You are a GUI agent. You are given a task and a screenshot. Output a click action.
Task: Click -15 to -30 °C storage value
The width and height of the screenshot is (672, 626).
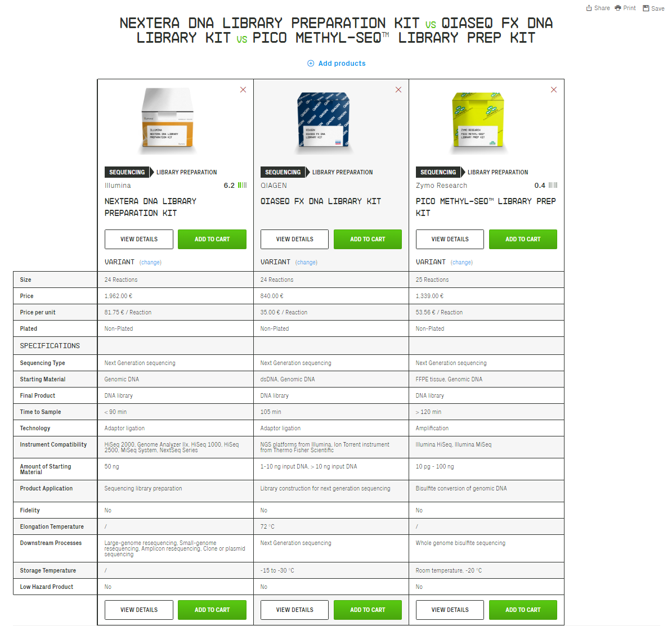[277, 570]
